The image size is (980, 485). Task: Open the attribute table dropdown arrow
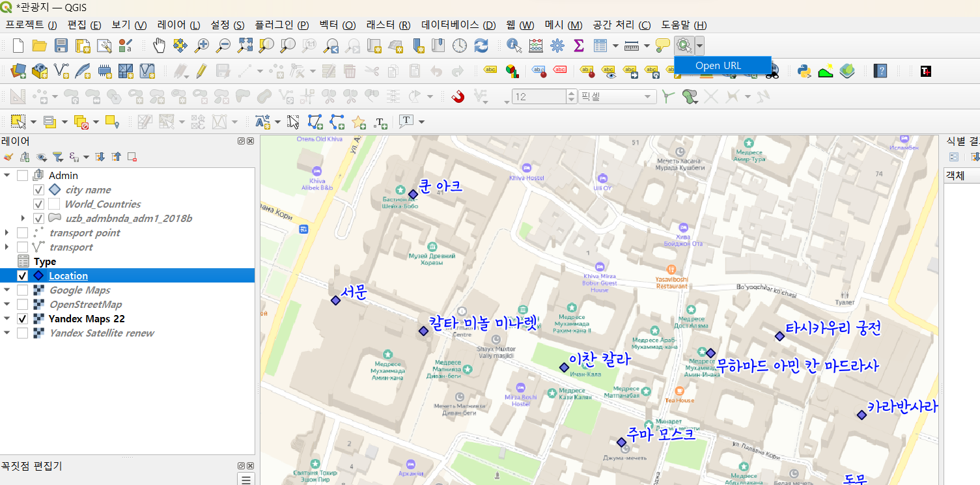point(615,46)
